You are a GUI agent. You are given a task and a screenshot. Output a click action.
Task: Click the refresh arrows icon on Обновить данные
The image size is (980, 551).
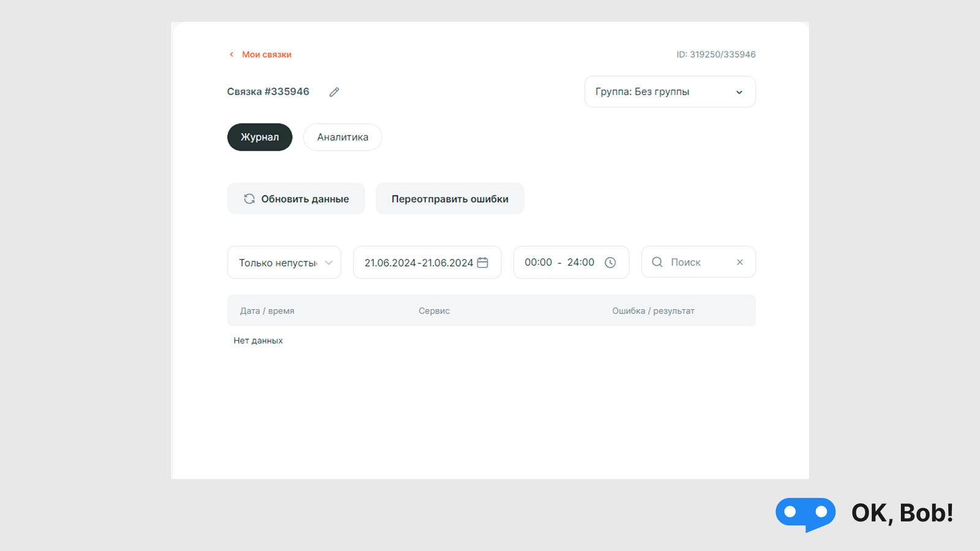pyautogui.click(x=249, y=199)
